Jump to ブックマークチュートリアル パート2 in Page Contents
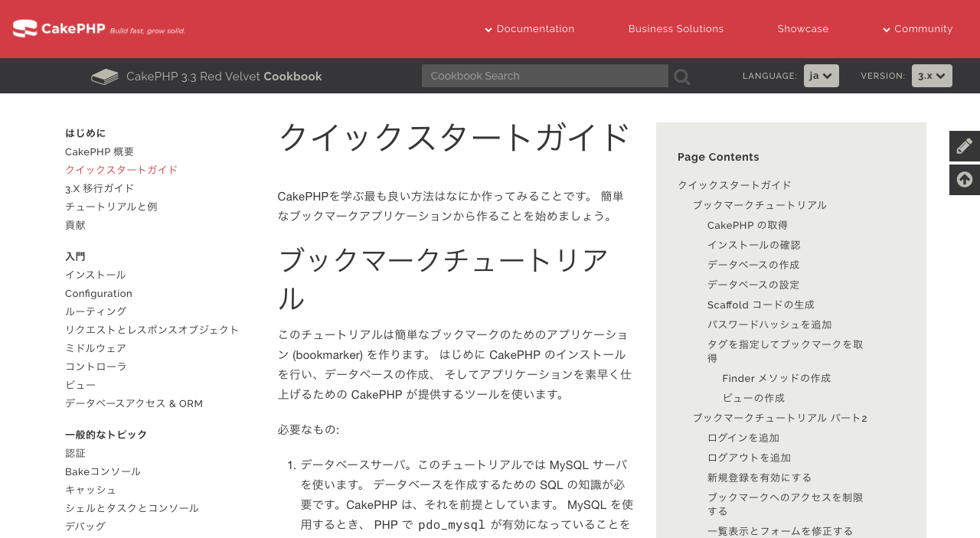 [x=780, y=418]
